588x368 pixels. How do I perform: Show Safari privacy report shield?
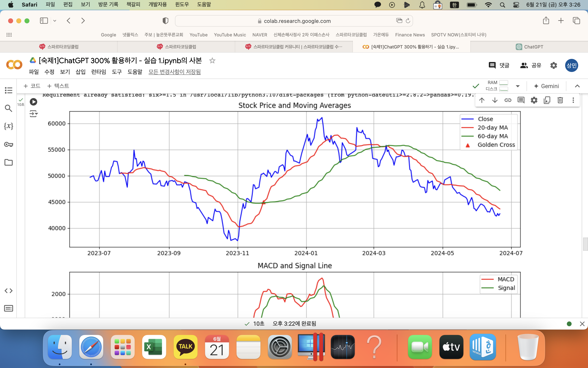pyautogui.click(x=165, y=21)
